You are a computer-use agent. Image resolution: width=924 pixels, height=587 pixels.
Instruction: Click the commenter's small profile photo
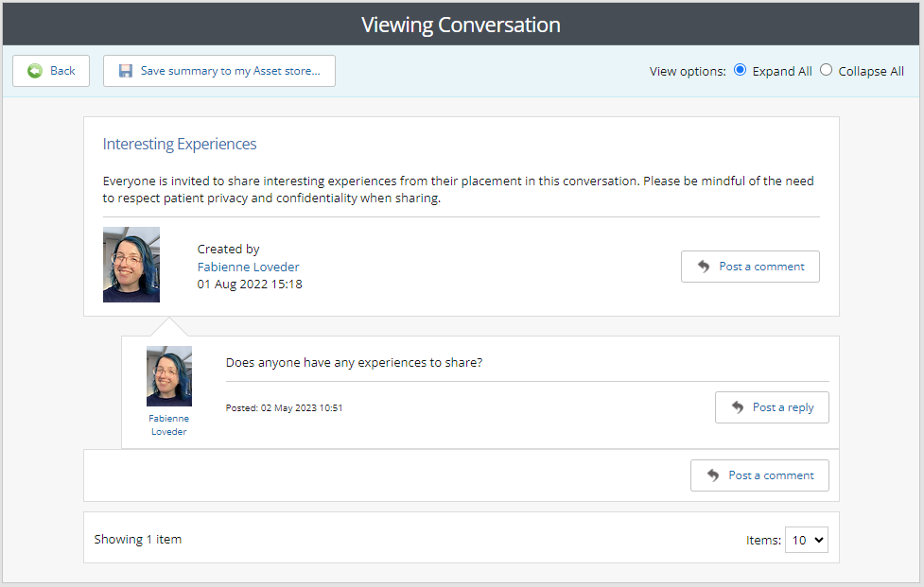[x=169, y=376]
